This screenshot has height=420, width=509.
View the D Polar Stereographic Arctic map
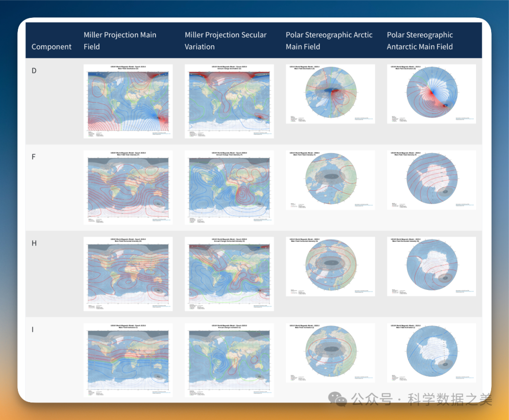pyautogui.click(x=330, y=94)
